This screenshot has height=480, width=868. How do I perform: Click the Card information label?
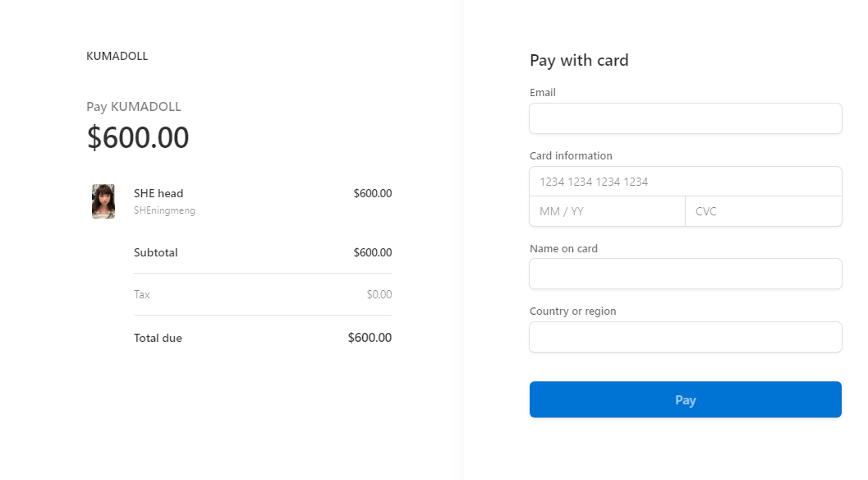[x=571, y=155]
